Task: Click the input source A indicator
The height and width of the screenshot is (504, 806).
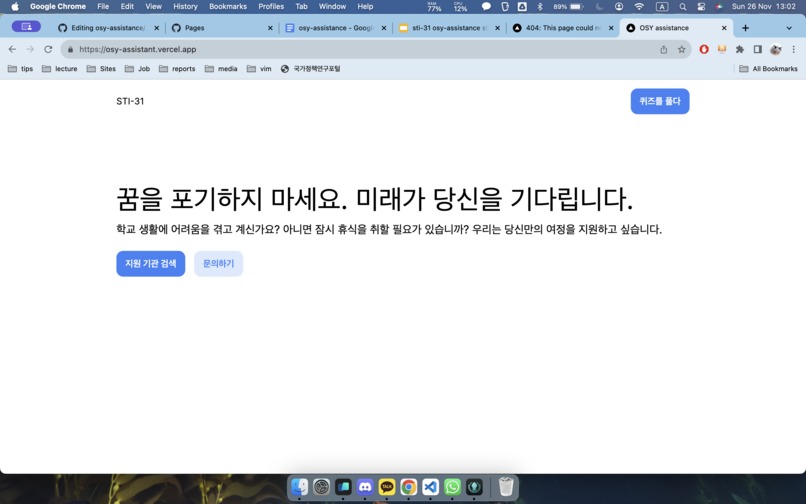Action: (x=662, y=7)
